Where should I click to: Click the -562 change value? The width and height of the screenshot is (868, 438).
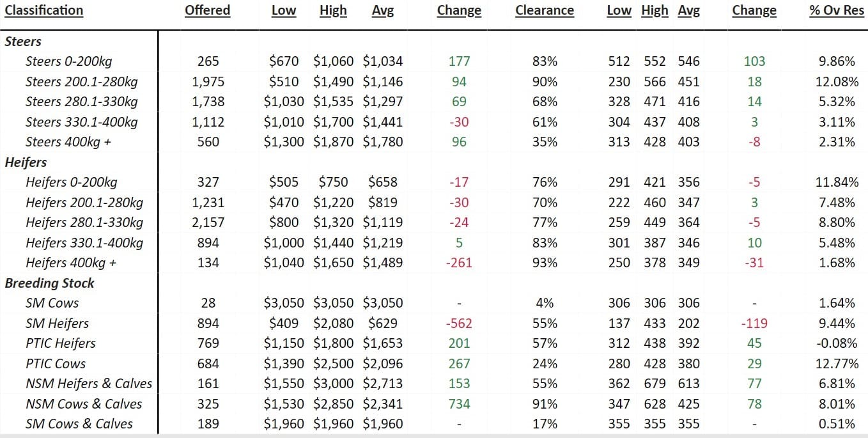(x=459, y=324)
